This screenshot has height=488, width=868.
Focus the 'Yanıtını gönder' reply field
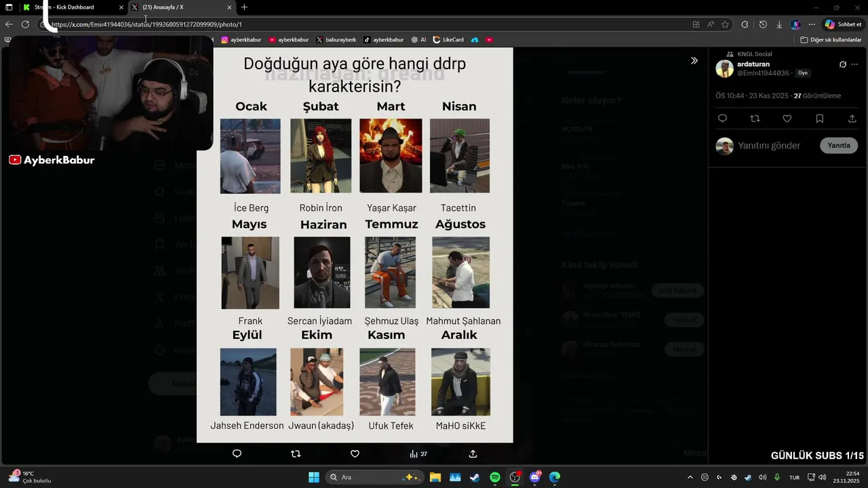click(769, 146)
